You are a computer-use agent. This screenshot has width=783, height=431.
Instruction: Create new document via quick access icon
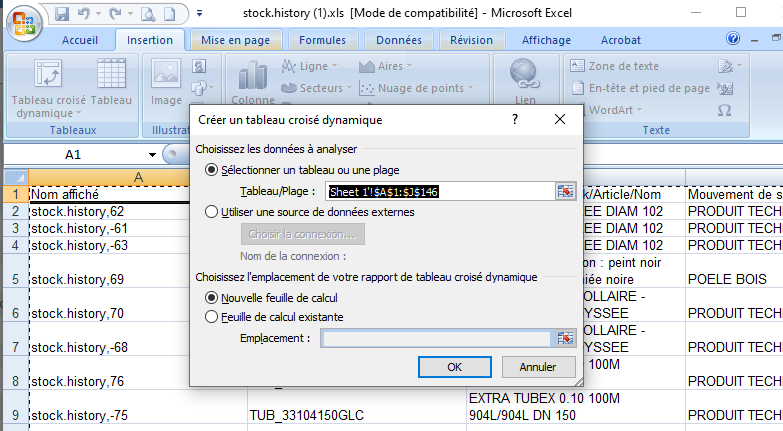pos(170,14)
